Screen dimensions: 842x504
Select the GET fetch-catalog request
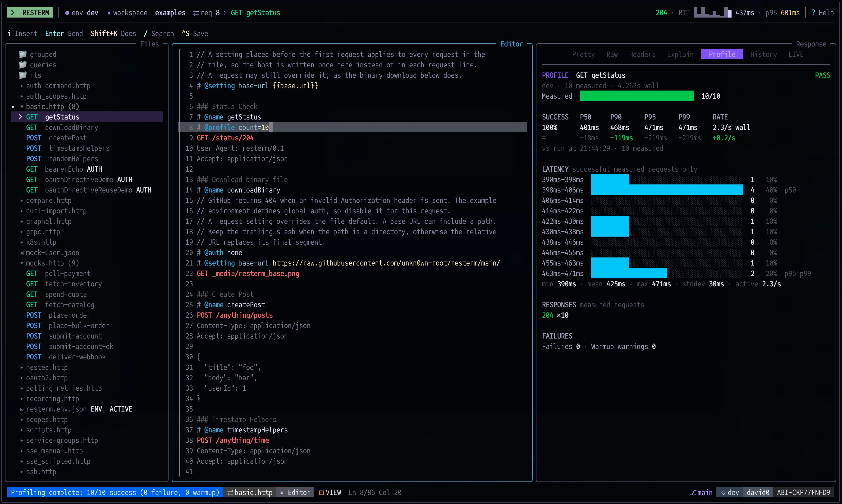pyautogui.click(x=60, y=305)
